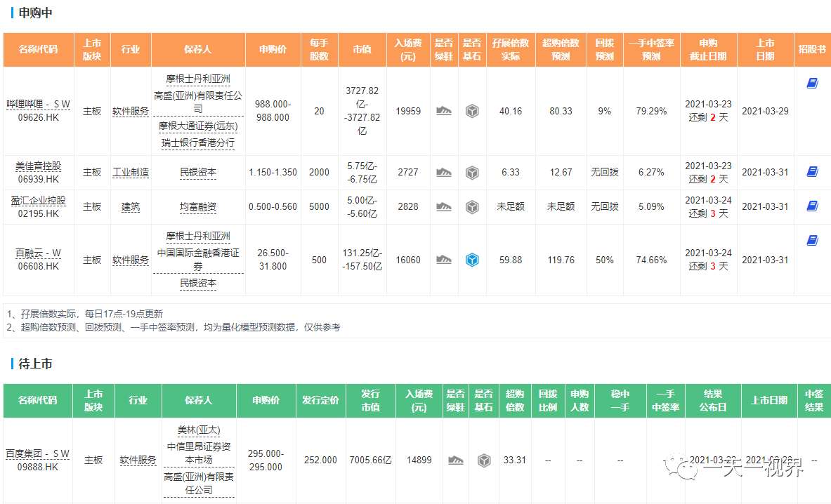Open 百度集团 - SW stock link

pos(37,453)
